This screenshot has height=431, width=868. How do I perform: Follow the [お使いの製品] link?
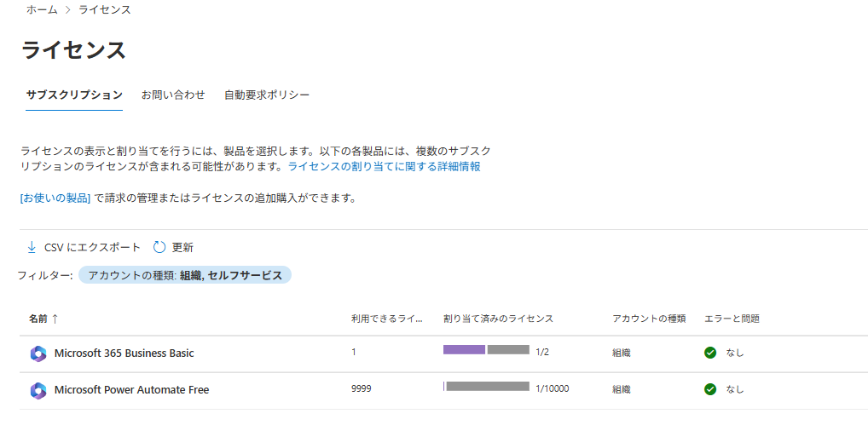click(55, 198)
